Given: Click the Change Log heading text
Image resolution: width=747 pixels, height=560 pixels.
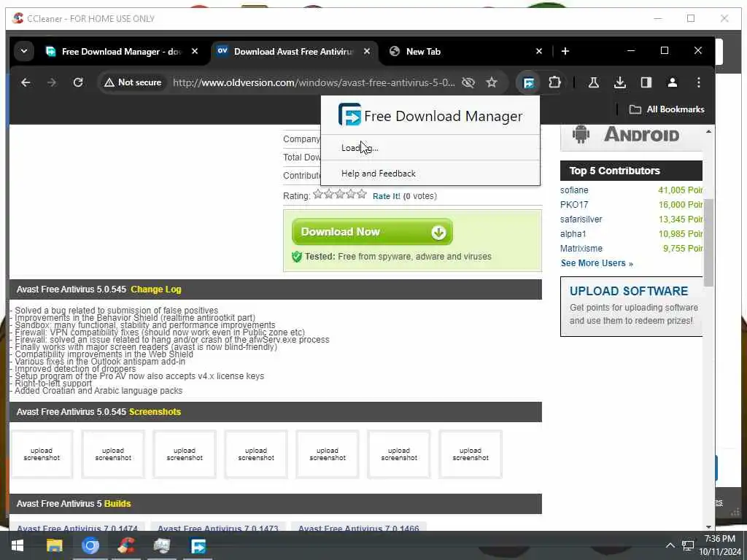Looking at the screenshot, I should [x=156, y=289].
